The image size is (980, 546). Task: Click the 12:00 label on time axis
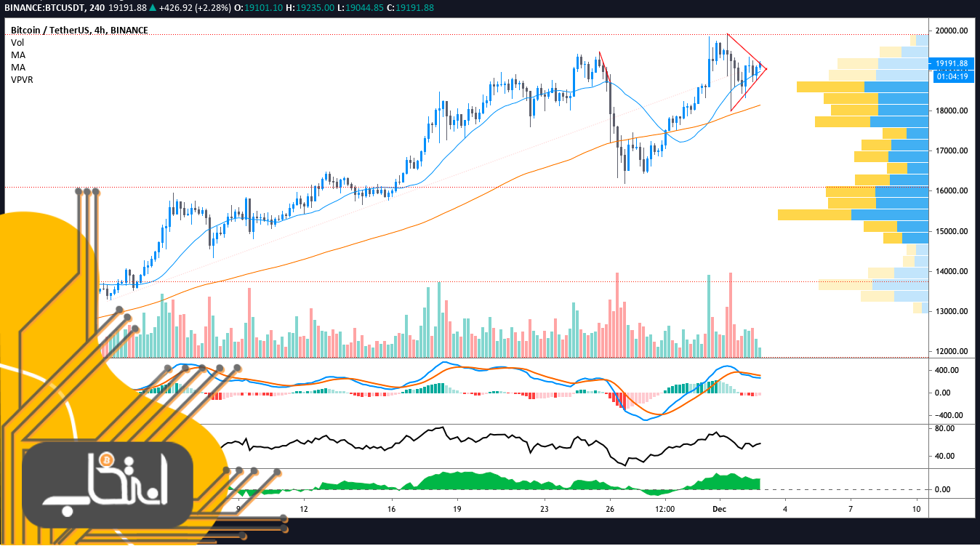[665, 509]
